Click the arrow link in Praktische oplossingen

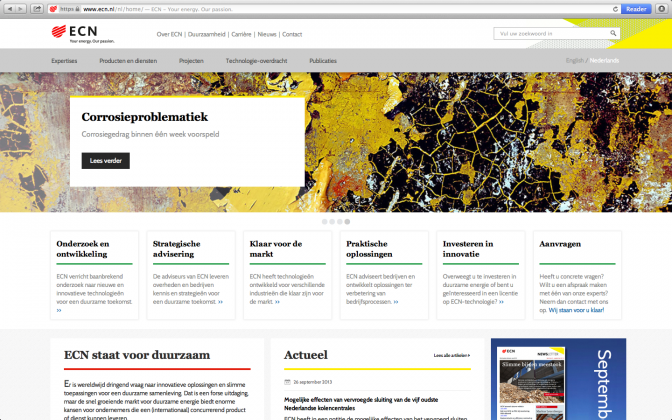pos(396,302)
